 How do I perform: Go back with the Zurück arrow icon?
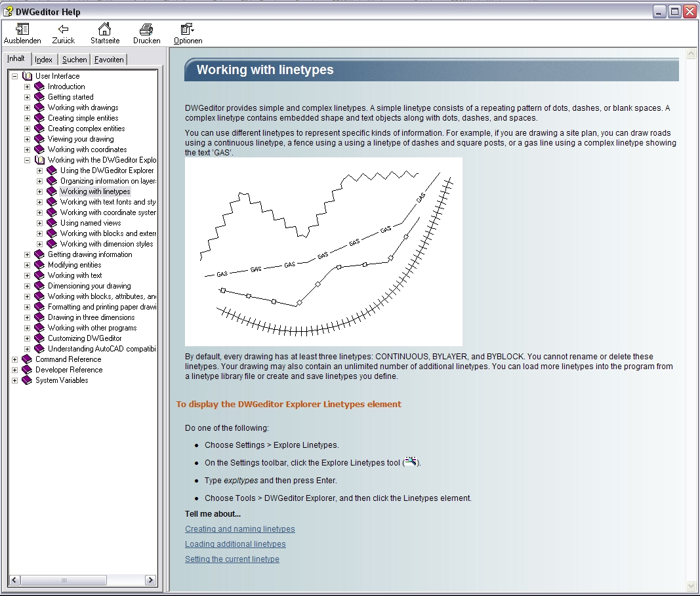tap(64, 30)
